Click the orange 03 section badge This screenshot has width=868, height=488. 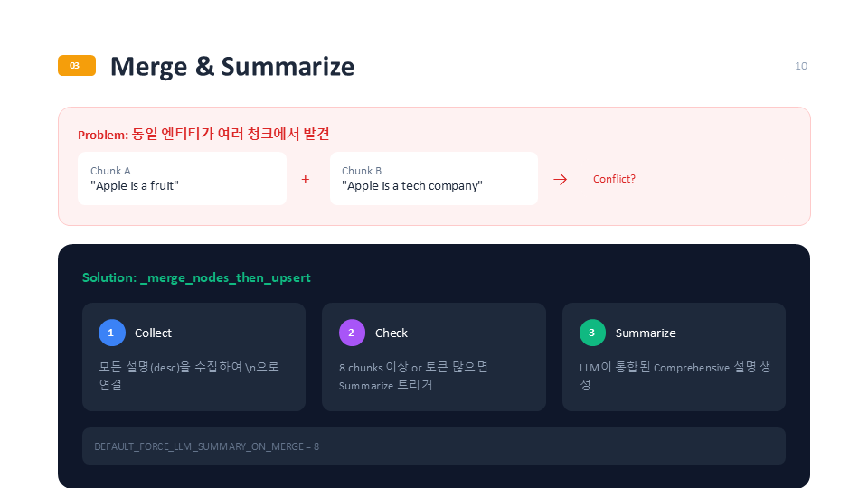click(77, 66)
